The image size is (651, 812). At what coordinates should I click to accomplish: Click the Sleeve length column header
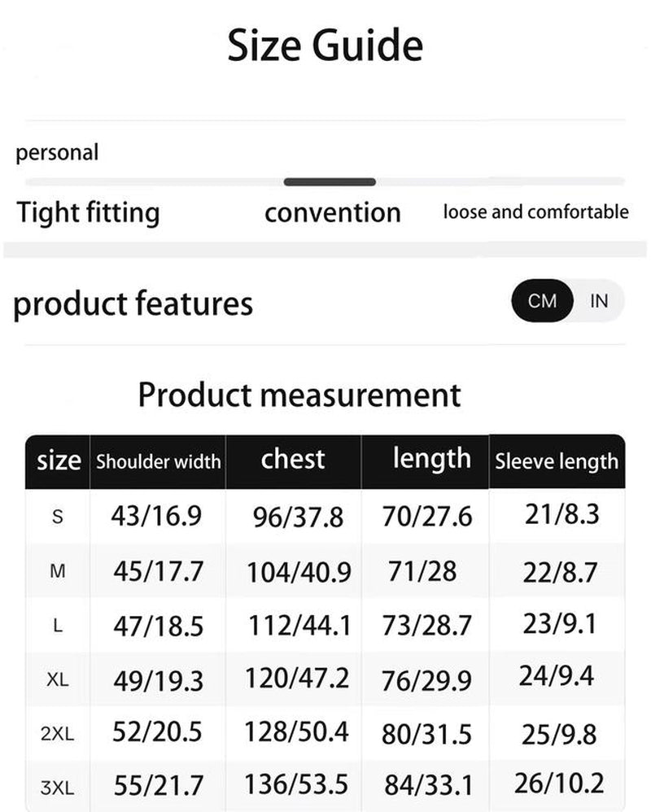pos(557,462)
